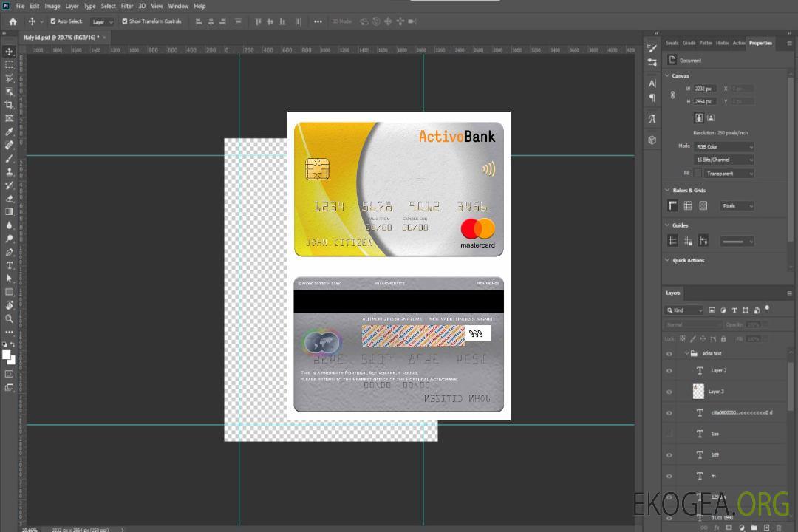Image resolution: width=798 pixels, height=532 pixels.
Task: Open the Filter menu
Action: coord(127,6)
